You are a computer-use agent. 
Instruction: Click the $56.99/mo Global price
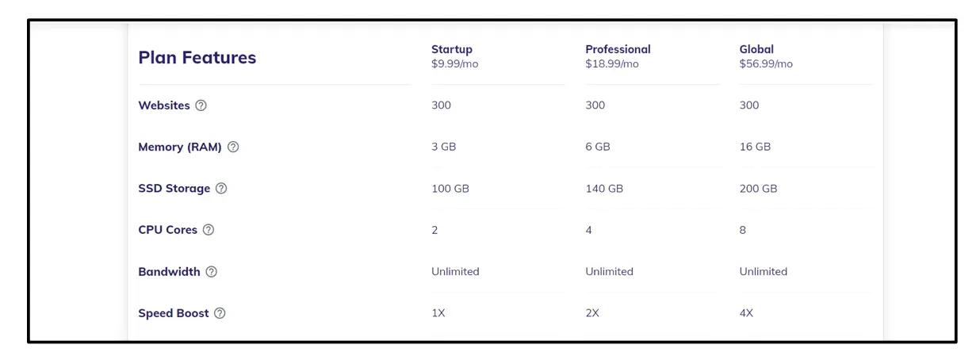pos(766,63)
